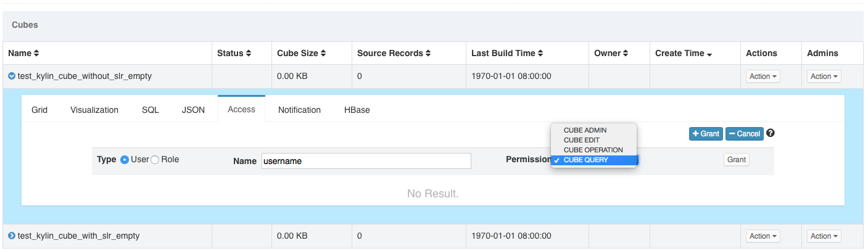Click the username Name input field
The image size is (868, 251).
(x=366, y=161)
